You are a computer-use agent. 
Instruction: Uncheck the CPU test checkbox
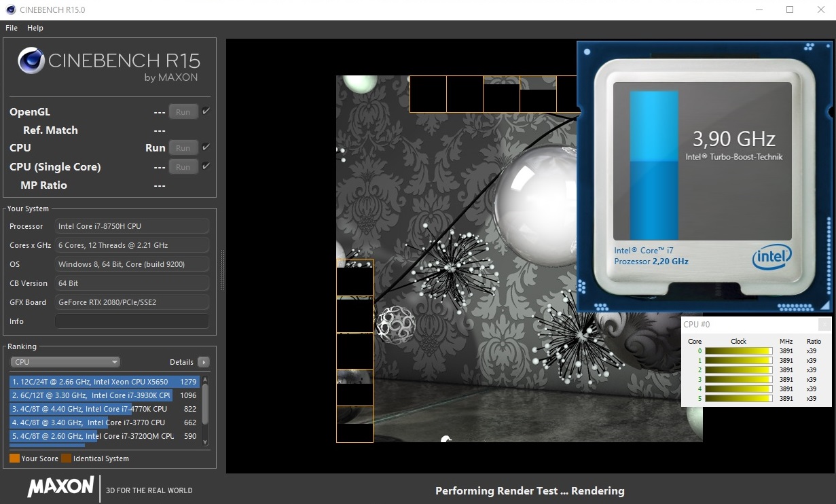[206, 147]
